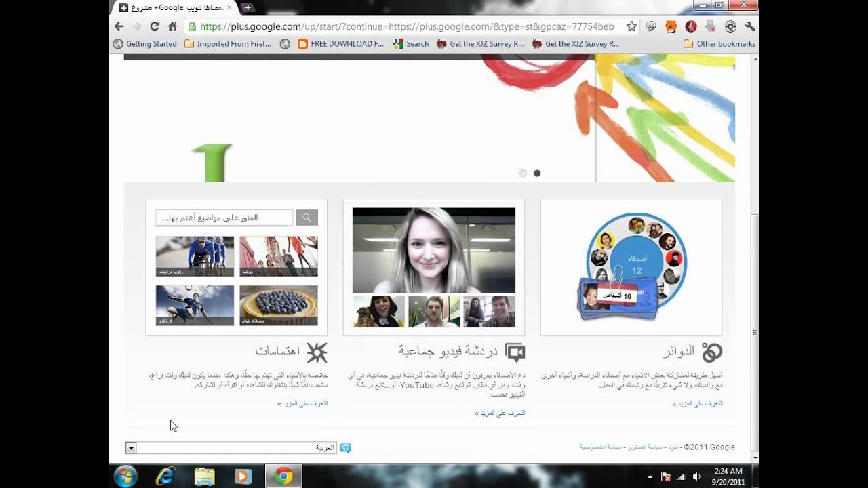Open the Google Search bookmark
This screenshot has height=488, width=868.
411,43
